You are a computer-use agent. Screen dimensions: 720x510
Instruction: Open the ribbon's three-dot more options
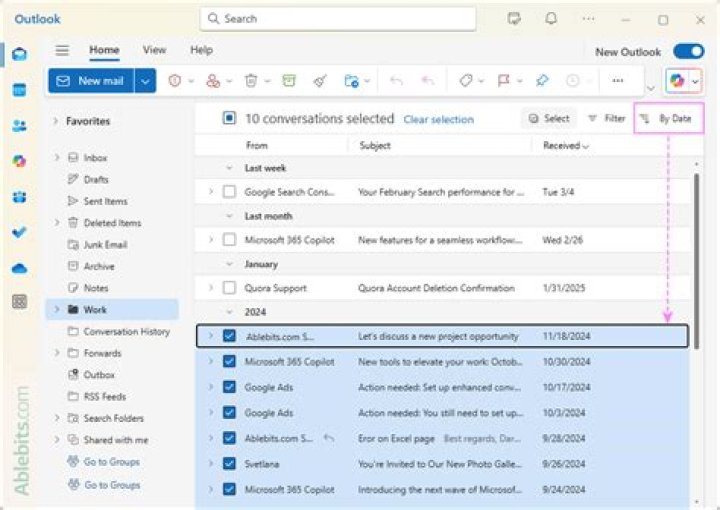pyautogui.click(x=618, y=81)
